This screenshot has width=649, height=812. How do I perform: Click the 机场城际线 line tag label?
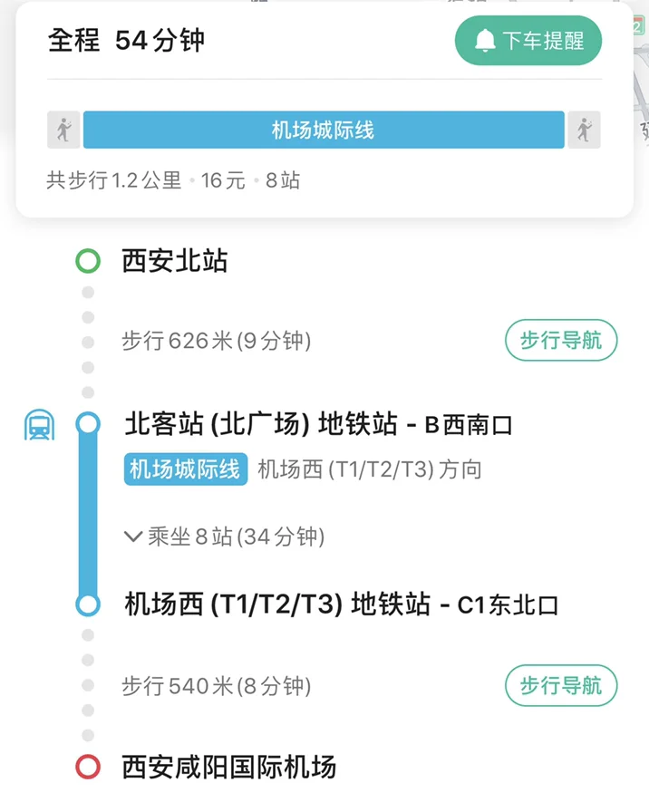[x=185, y=469]
